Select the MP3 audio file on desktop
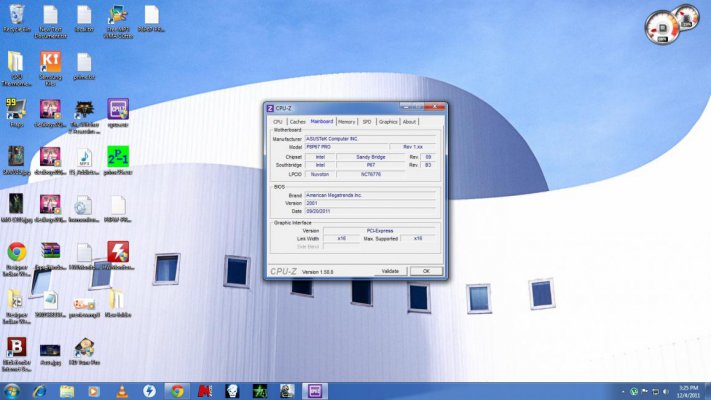This screenshot has width=711, height=400. coord(84,160)
